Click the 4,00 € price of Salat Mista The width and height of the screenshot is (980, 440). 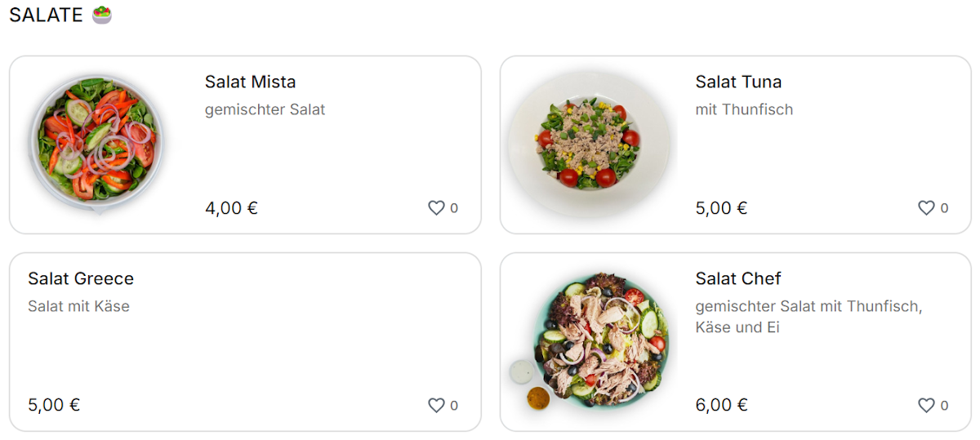231,208
